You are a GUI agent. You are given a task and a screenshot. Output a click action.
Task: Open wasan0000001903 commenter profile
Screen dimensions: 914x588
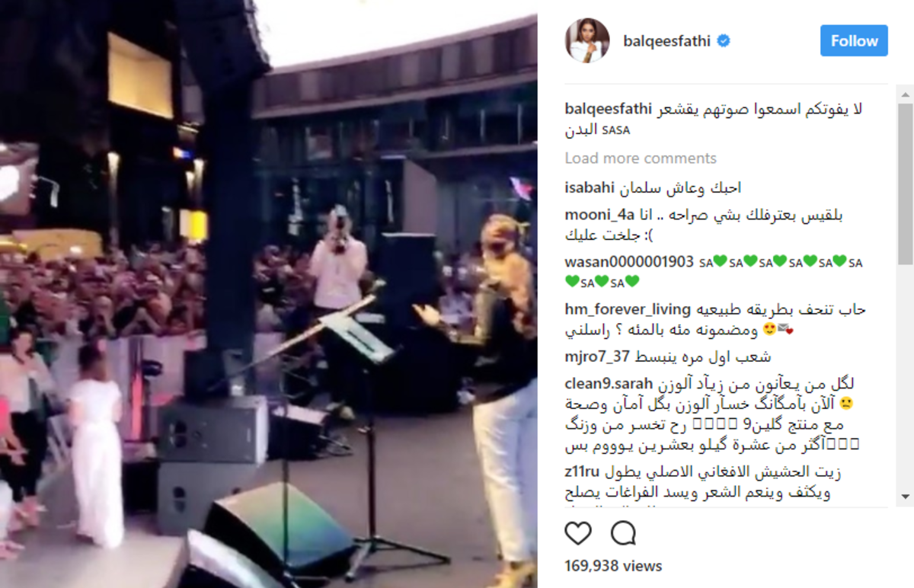629,262
